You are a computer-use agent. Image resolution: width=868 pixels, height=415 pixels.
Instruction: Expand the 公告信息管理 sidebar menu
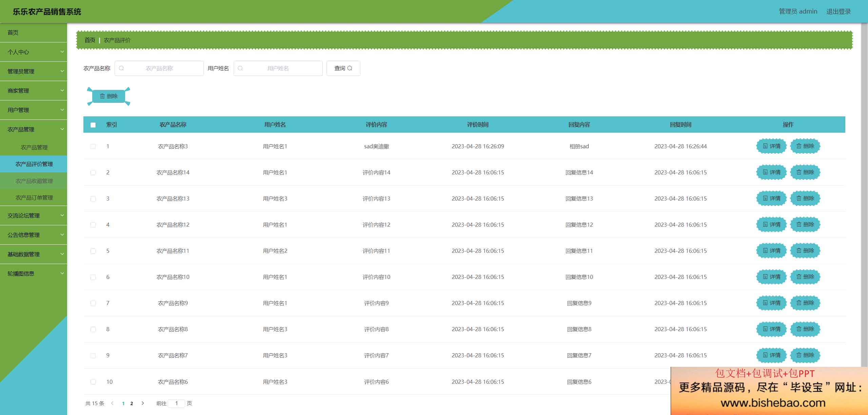click(x=34, y=235)
